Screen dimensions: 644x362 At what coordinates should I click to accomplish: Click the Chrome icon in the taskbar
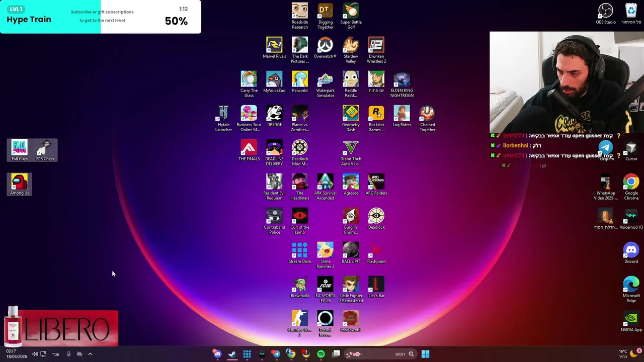click(291, 354)
